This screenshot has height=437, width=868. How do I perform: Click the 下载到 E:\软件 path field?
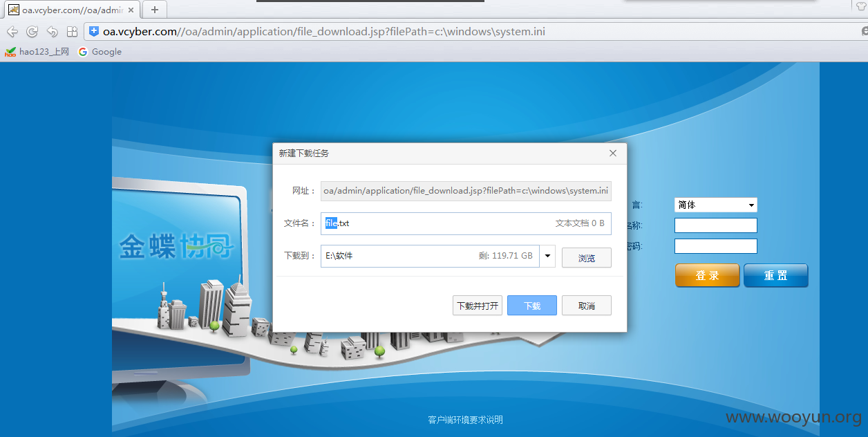pyautogui.click(x=430, y=256)
